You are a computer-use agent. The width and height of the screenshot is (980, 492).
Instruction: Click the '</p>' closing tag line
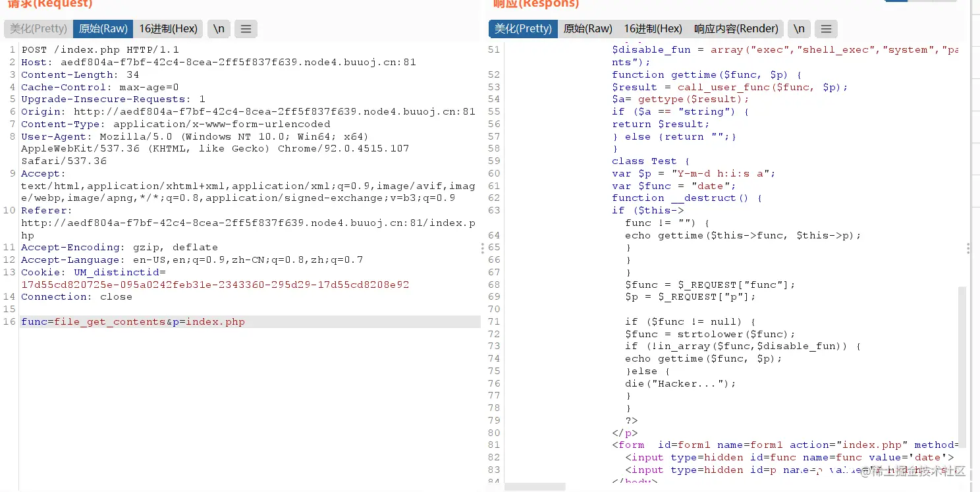[x=624, y=433]
